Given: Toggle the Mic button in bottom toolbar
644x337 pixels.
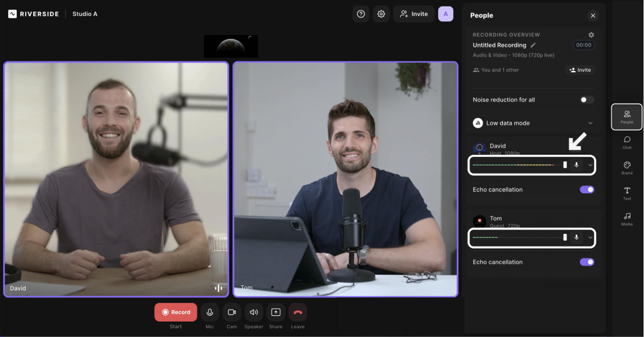Looking at the screenshot, I should pyautogui.click(x=210, y=312).
